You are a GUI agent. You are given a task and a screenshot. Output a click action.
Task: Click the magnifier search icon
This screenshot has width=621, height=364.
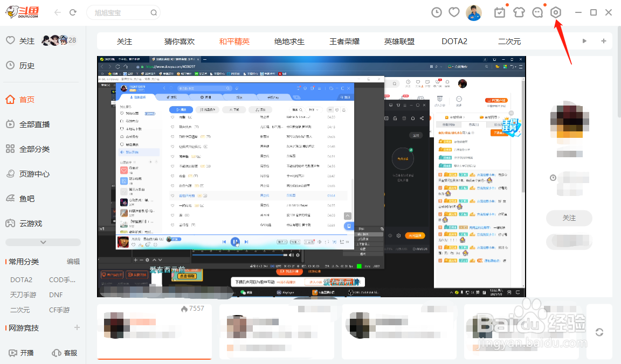154,13
